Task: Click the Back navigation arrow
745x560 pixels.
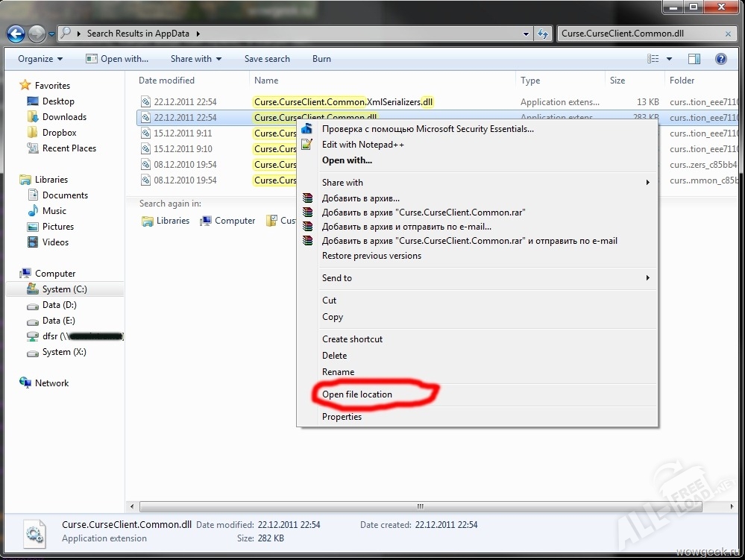Action: coord(16,34)
